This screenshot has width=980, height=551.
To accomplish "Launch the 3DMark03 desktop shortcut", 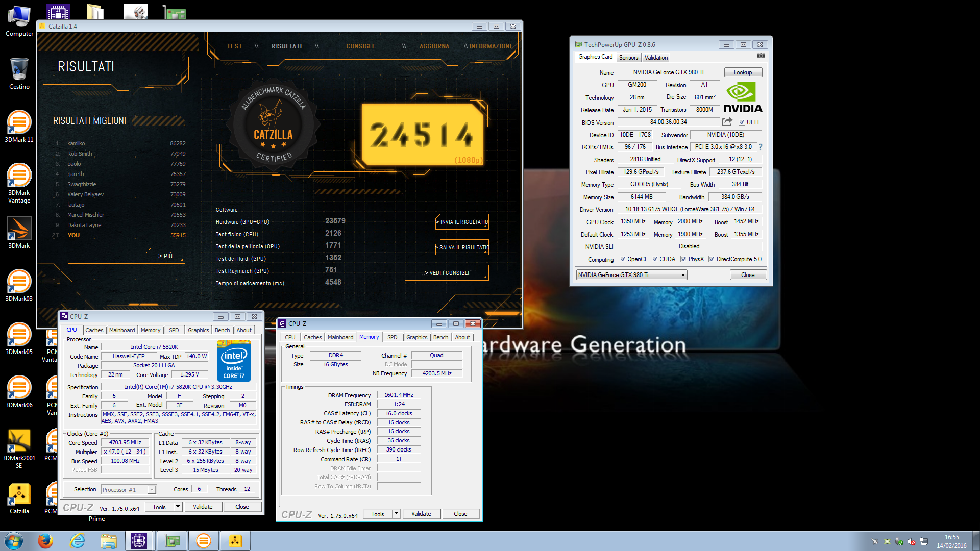I will [19, 285].
